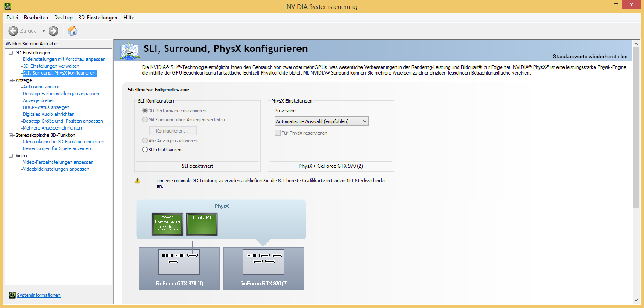Collapse the Anzeige tree node

[11, 80]
